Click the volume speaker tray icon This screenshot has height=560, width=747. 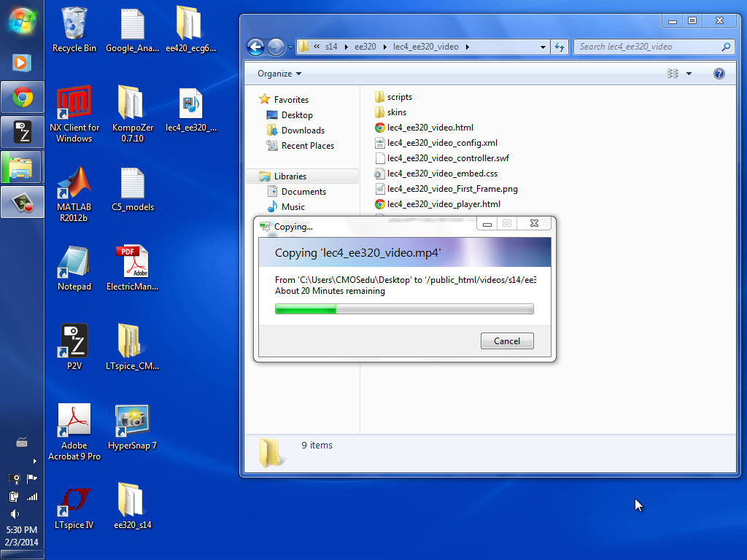coord(15,514)
